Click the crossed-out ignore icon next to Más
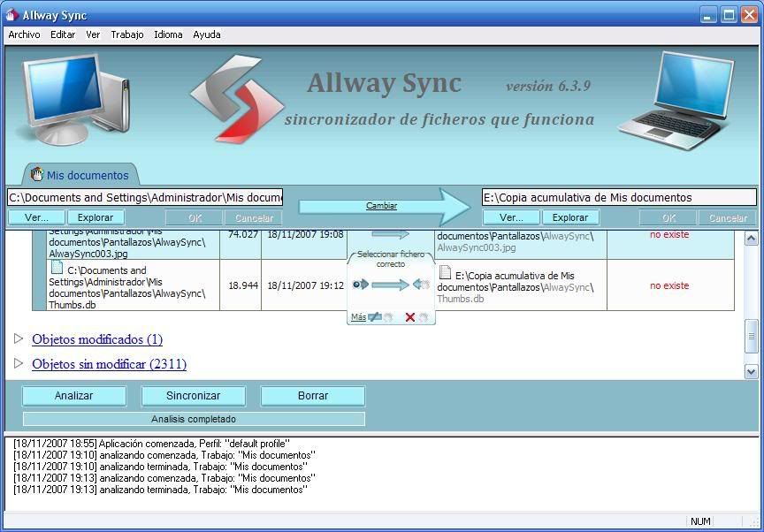Image resolution: width=764 pixels, height=532 pixels. (375, 317)
